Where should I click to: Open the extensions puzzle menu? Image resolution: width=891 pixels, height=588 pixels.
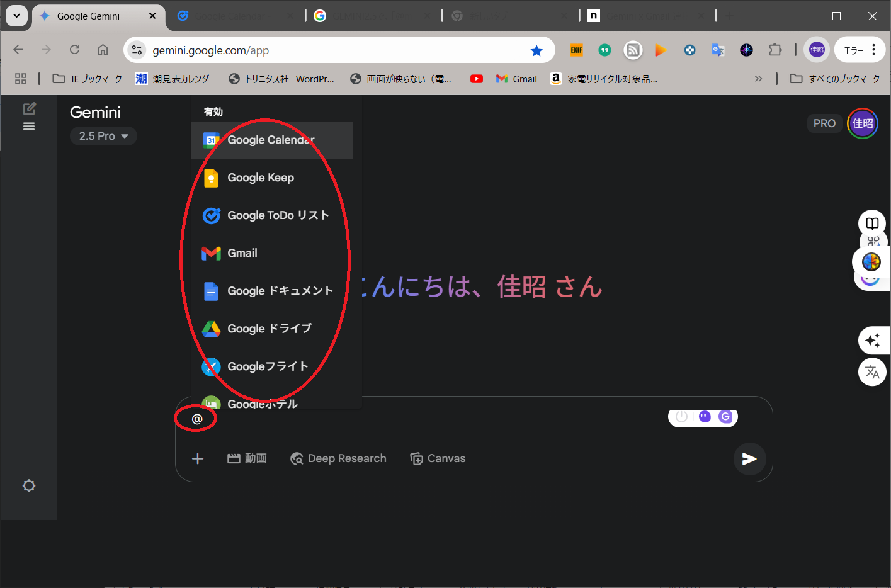(775, 50)
